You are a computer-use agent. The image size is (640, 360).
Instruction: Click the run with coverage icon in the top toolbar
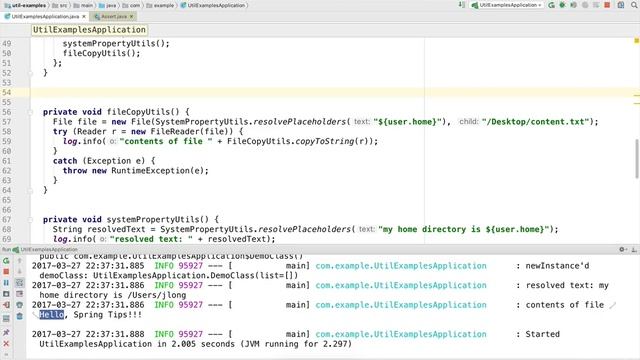573,5
